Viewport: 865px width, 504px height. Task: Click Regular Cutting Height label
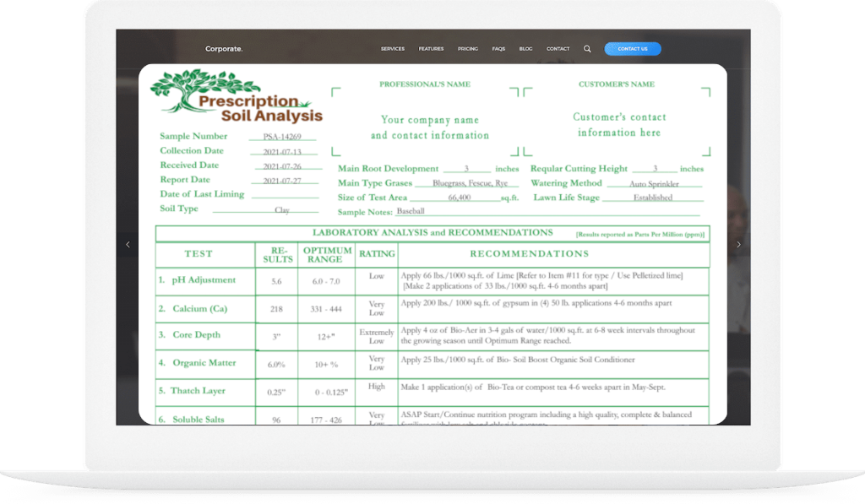[x=579, y=169]
